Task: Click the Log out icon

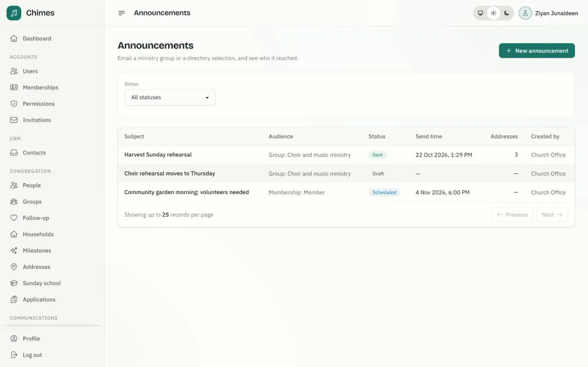Action: [x=14, y=355]
